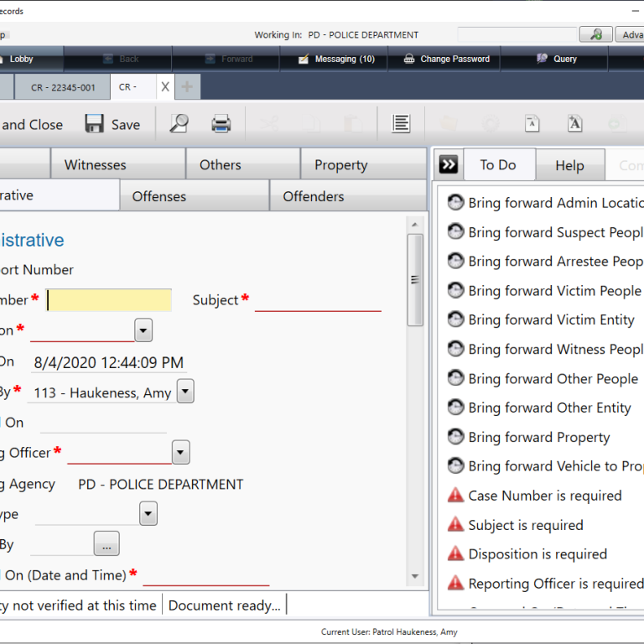Open dropdown next to 113 - Haukeness, Amy
The image size is (644, 644).
tap(185, 392)
